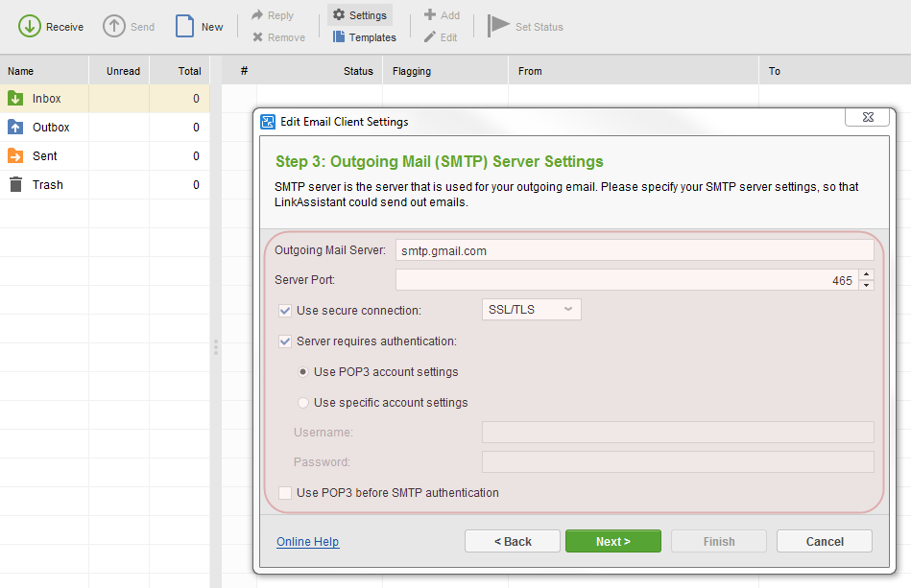The image size is (911, 588).
Task: Sort folders by Name column header
Action: (44, 71)
